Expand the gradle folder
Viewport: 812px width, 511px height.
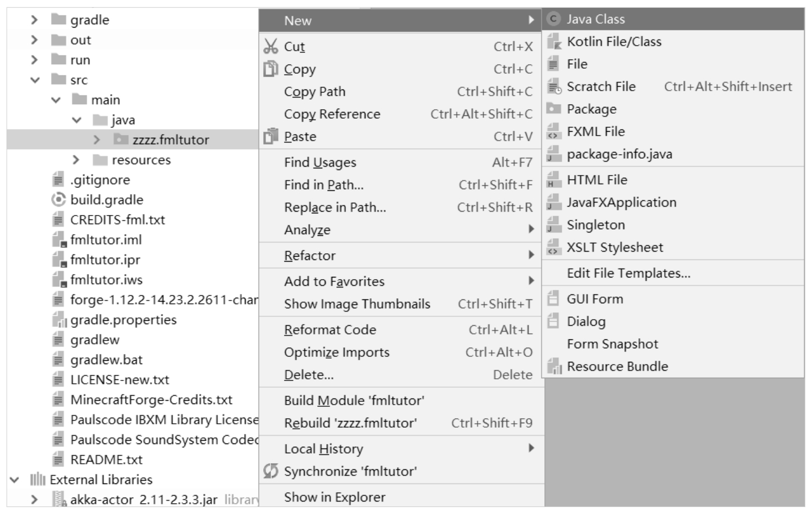[34, 20]
